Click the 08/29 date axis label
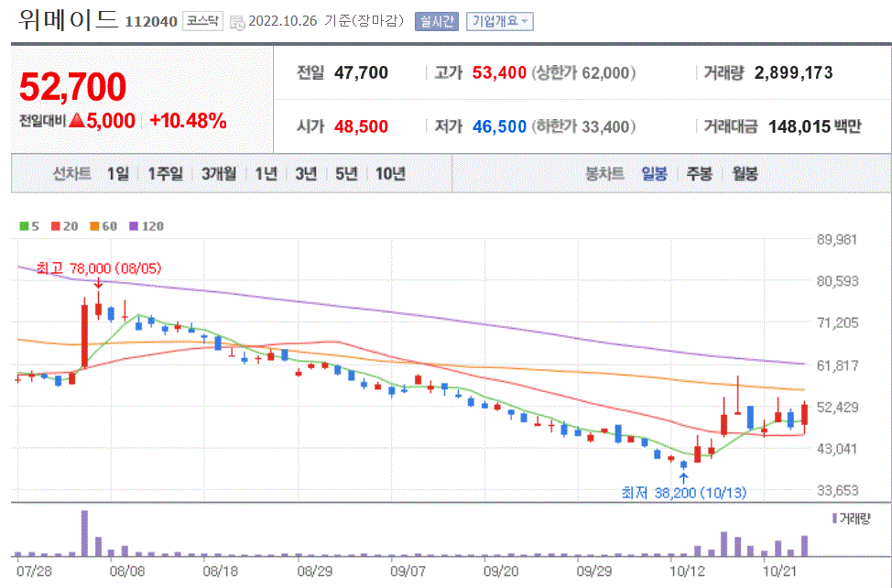This screenshot has height=588, width=892. click(314, 571)
